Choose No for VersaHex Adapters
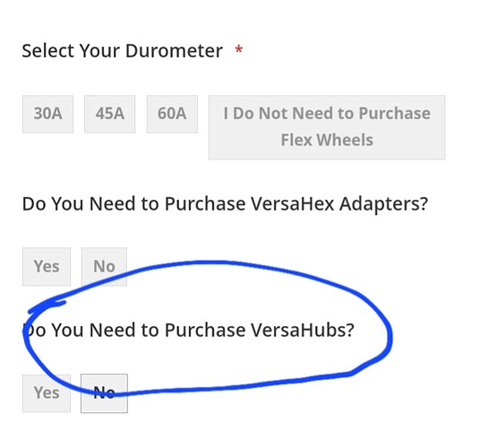497x448 pixels. 104,267
